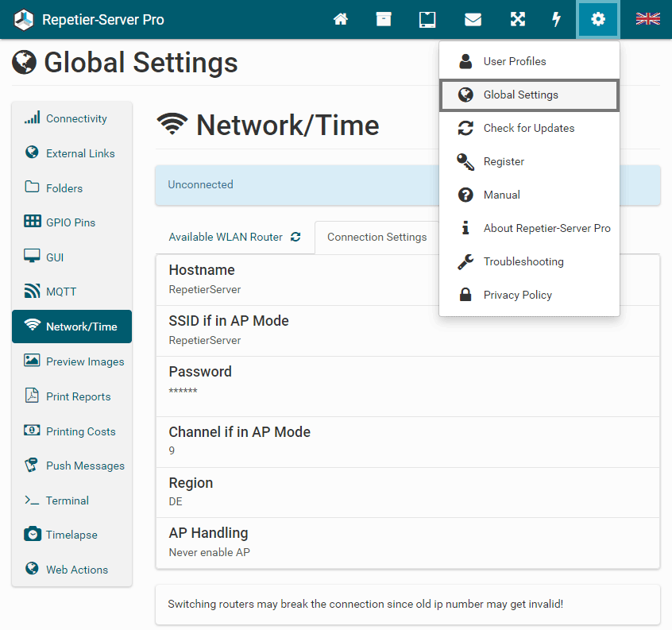Image resolution: width=672 pixels, height=630 pixels.
Task: Choose Check for Updates
Action: coord(529,128)
